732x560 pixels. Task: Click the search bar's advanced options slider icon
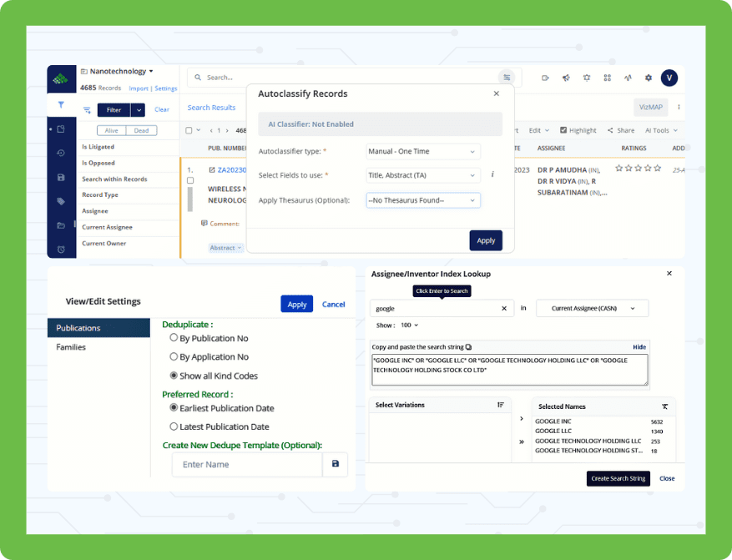click(507, 78)
